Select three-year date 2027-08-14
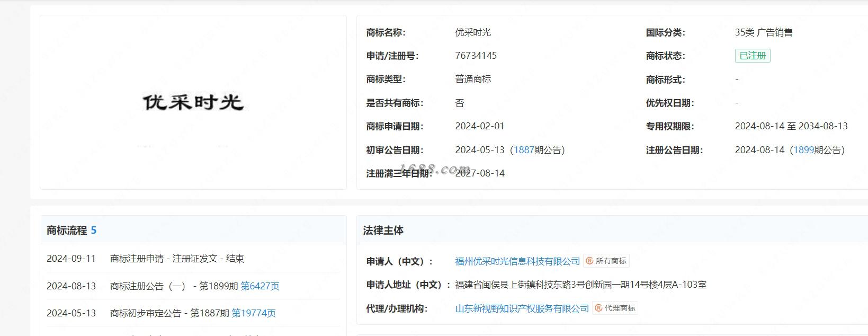The image size is (868, 336). (x=480, y=173)
